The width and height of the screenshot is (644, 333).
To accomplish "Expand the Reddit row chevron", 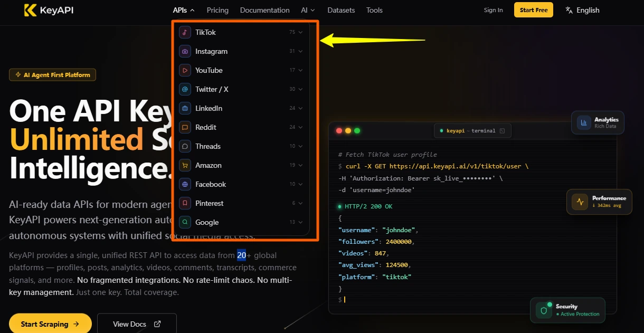I will tap(300, 127).
